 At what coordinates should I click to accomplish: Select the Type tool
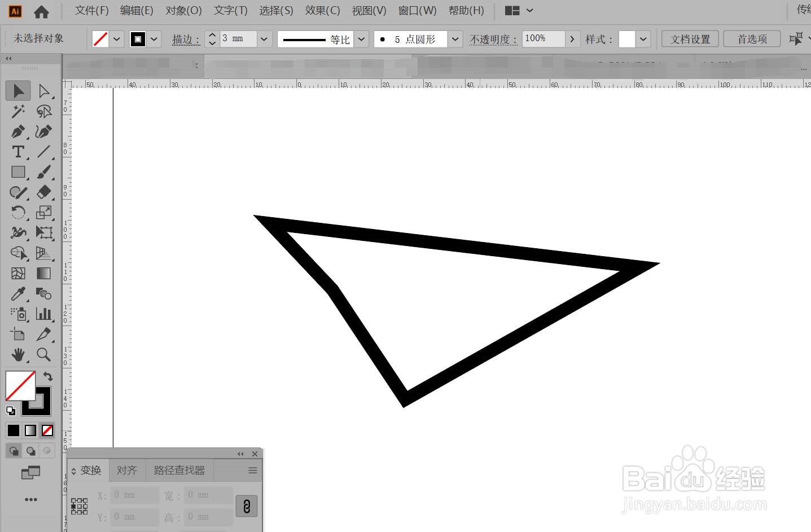18,152
